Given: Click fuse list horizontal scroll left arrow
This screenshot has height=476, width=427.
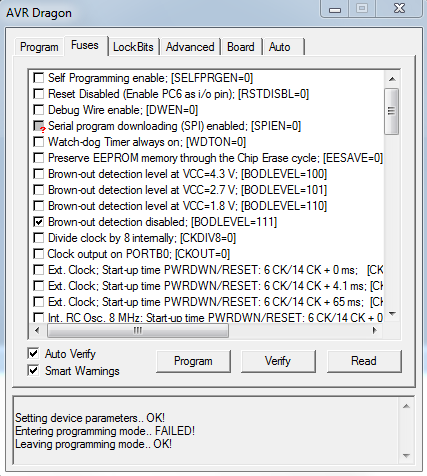Looking at the screenshot, I should 37,331.
